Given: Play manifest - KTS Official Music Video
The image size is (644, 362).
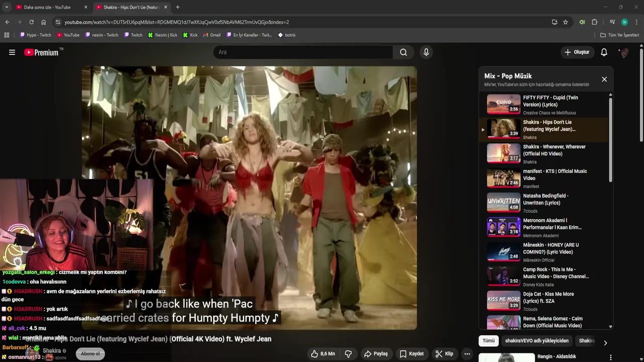Looking at the screenshot, I should click(x=543, y=178).
